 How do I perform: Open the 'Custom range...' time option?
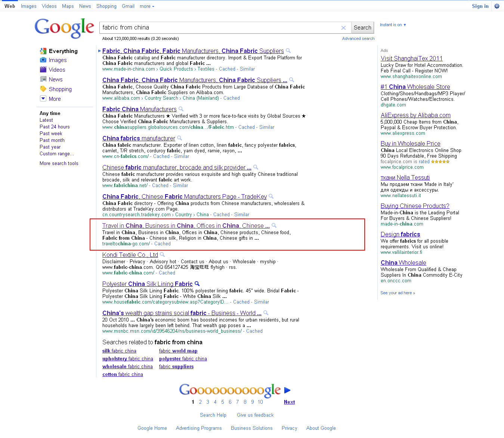[x=57, y=154]
